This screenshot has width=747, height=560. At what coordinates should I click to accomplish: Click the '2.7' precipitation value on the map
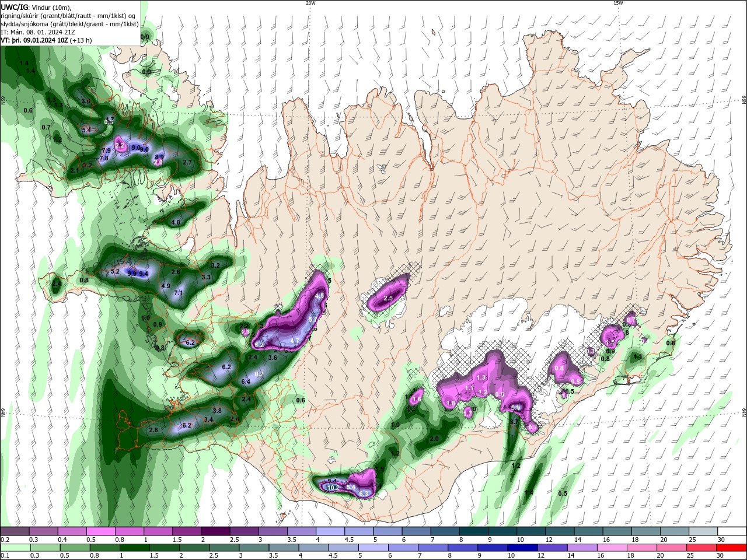coord(187,162)
